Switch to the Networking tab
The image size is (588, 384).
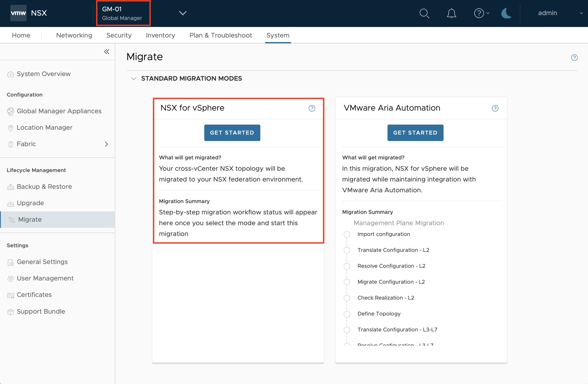tap(74, 35)
